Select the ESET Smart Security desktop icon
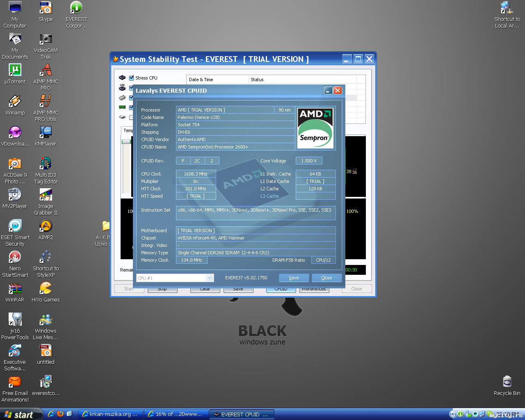 coord(15,233)
